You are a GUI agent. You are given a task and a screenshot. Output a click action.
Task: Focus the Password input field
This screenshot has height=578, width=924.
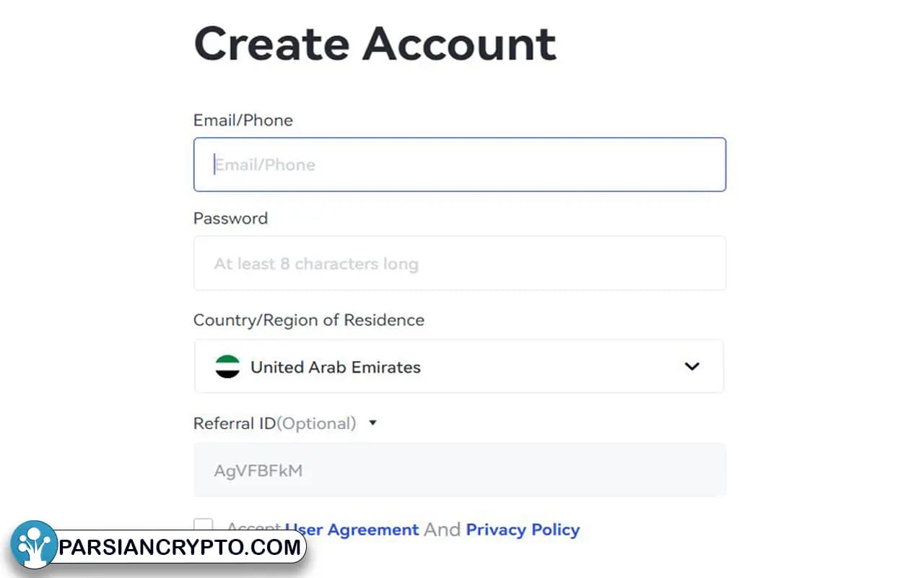tap(459, 263)
